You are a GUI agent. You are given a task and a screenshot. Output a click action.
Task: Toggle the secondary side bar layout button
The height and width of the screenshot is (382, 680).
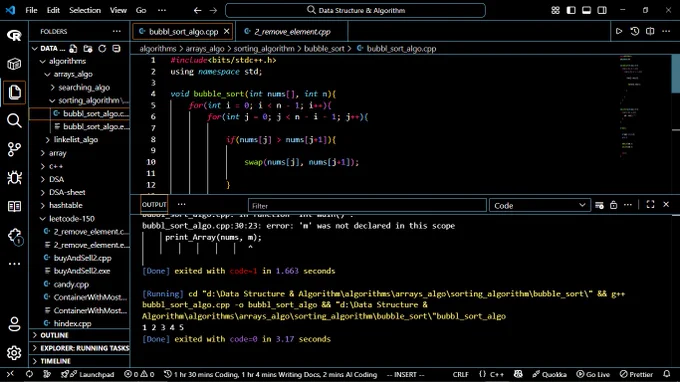pos(602,10)
